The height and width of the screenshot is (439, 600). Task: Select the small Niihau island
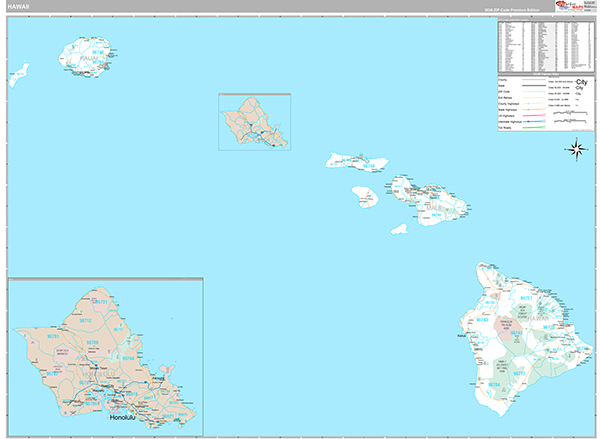click(x=18, y=72)
